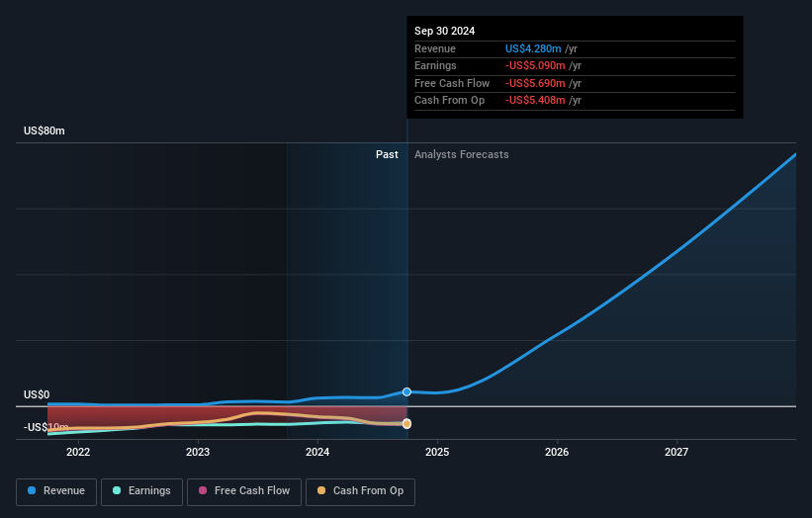
Task: Click the -US$5.090m earnings value
Action: coord(535,65)
